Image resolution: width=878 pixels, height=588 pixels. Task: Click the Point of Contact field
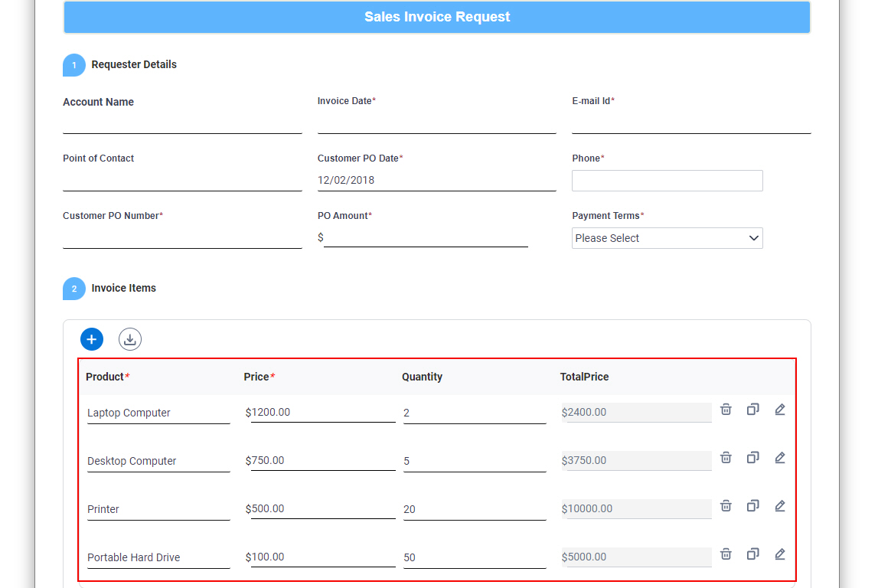pyautogui.click(x=182, y=181)
